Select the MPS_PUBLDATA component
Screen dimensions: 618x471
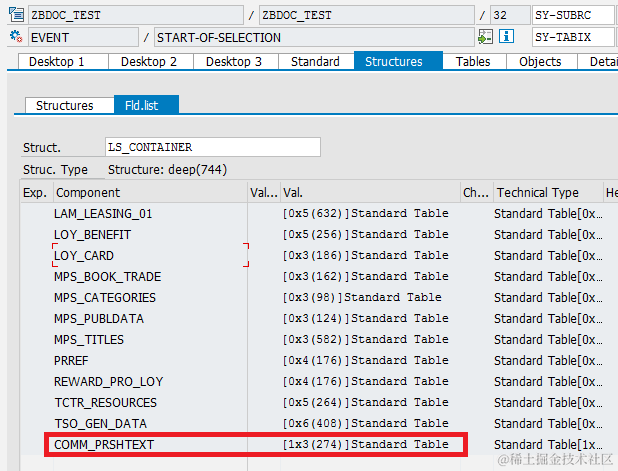[99, 318]
